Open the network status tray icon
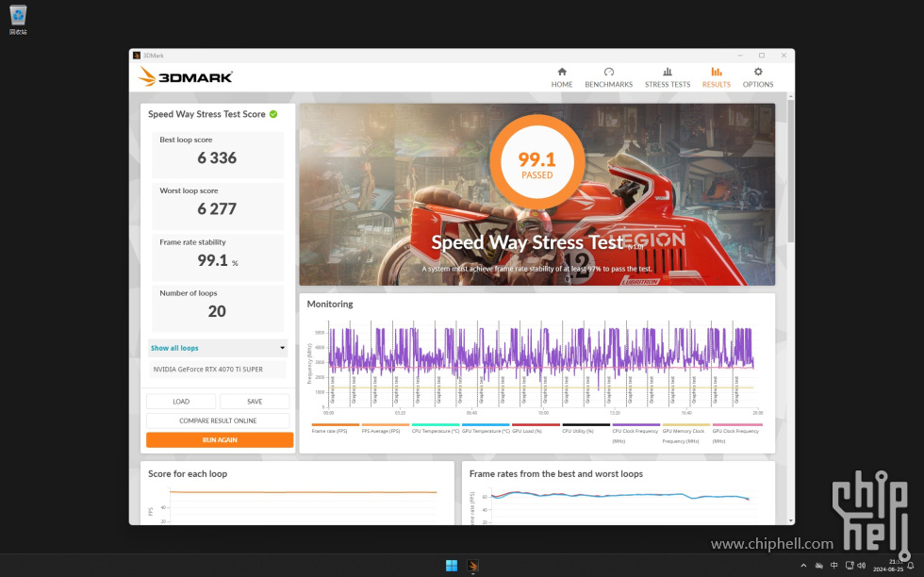This screenshot has height=577, width=924. [x=818, y=566]
